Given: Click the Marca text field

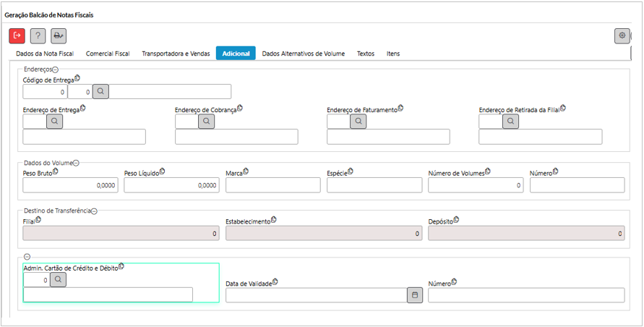Looking at the screenshot, I should tap(272, 185).
